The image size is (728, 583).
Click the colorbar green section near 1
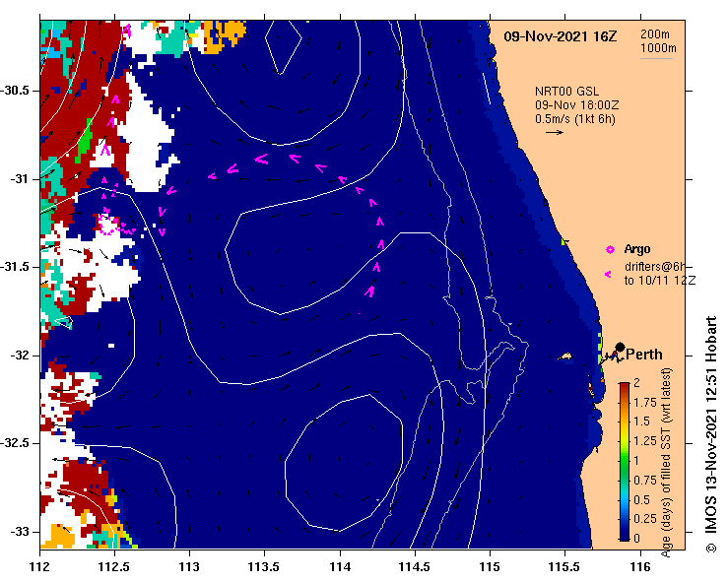(625, 462)
